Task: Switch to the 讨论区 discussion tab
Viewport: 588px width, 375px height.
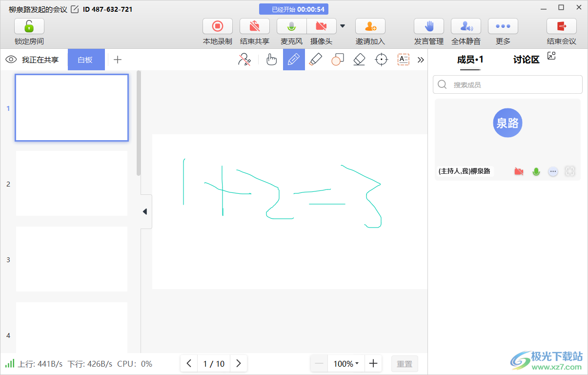Action: 526,60
